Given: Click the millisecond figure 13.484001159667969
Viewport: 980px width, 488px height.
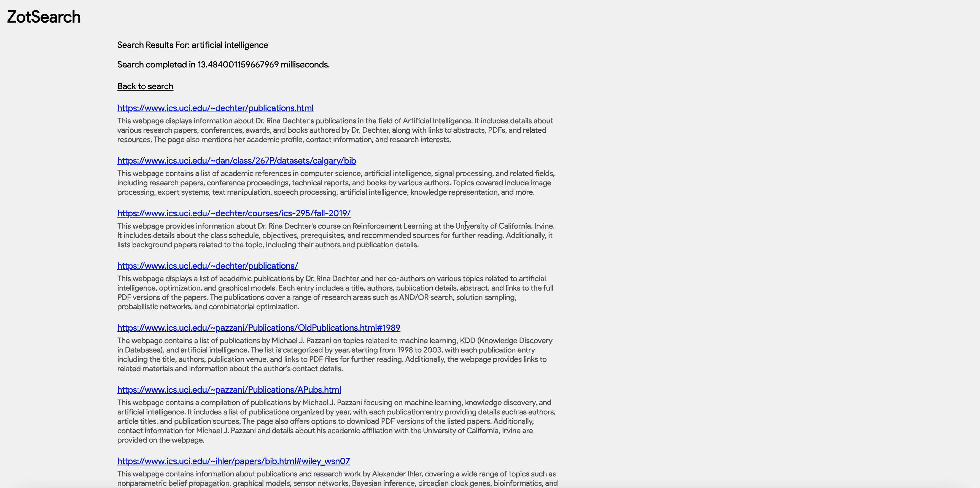Looking at the screenshot, I should (238, 65).
